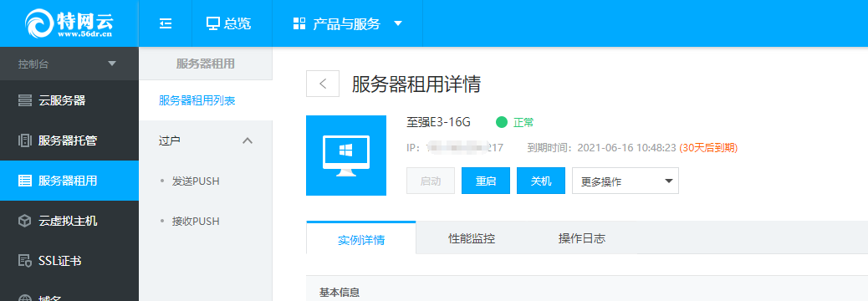Open the 服务器租用列表 link
The height and width of the screenshot is (301, 868).
coord(197,100)
